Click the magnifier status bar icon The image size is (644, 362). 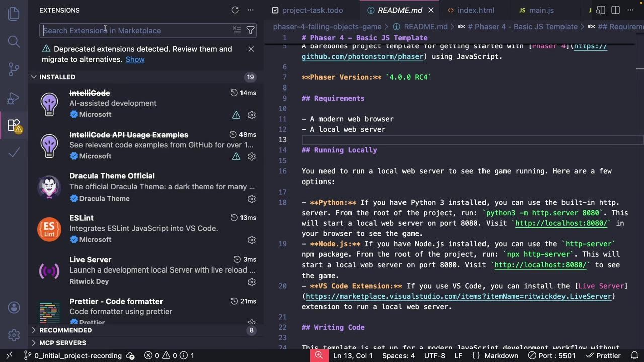tap(318, 355)
